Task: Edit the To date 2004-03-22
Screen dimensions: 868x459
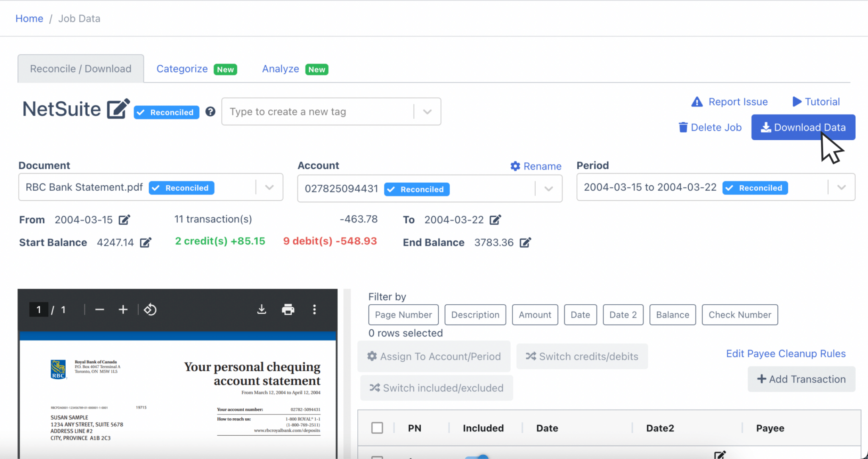Action: (x=495, y=220)
